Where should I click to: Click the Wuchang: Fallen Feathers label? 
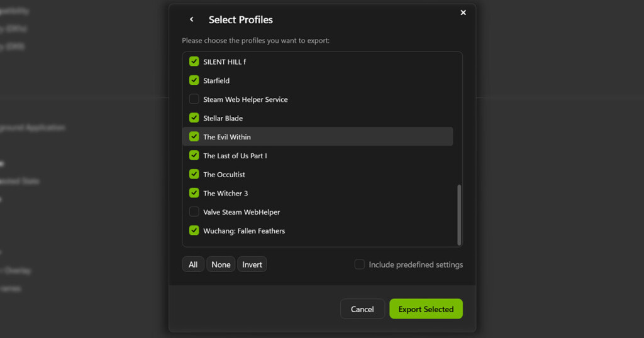244,231
